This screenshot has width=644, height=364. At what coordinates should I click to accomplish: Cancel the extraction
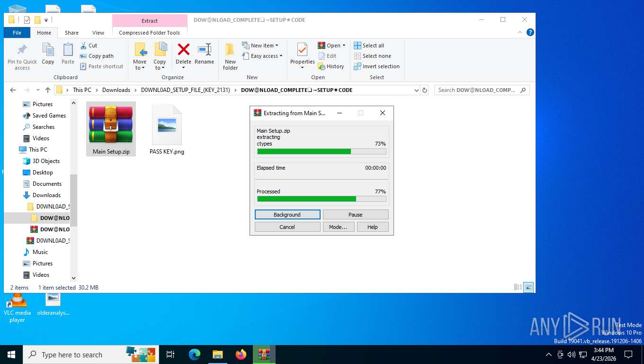(x=287, y=227)
